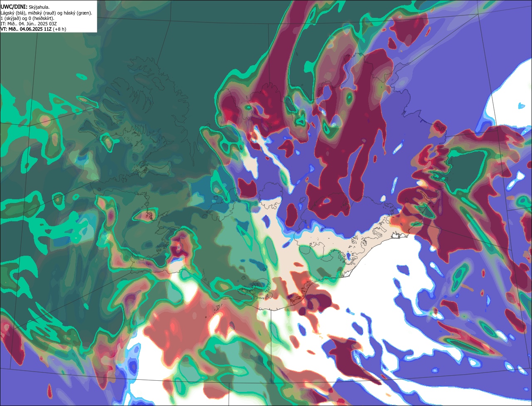Click the '1 (skýjað) og 0 (heiðskírt).' line
Screen dimensions: 532x406
pyautogui.click(x=27, y=18)
